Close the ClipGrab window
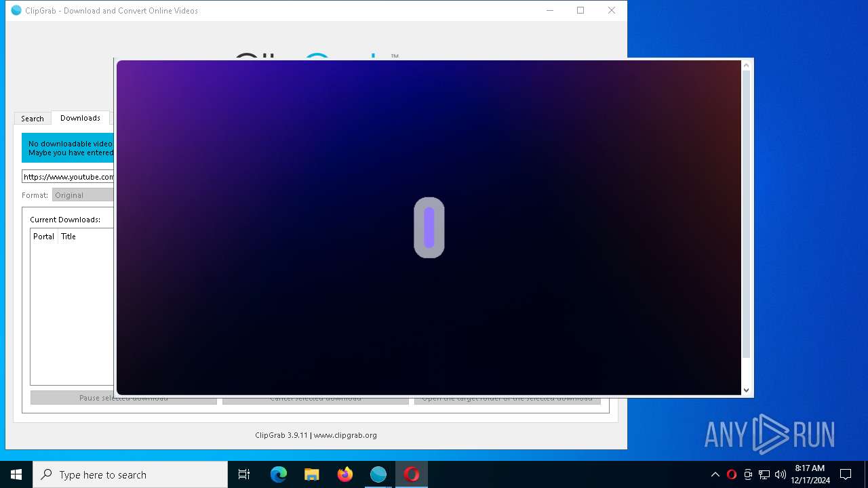Viewport: 868px width, 488px height. [x=612, y=10]
